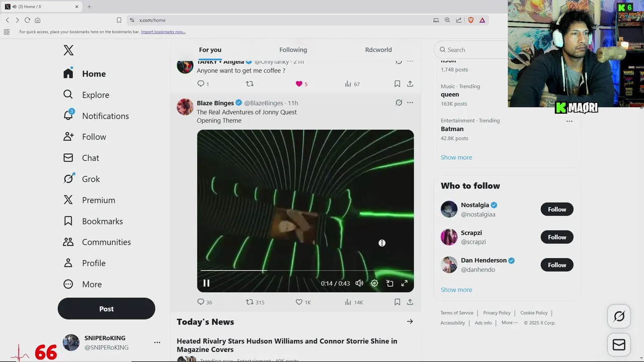The width and height of the screenshot is (644, 362).
Task: Like the Blaze Binges post with 1K likes
Action: click(303, 302)
